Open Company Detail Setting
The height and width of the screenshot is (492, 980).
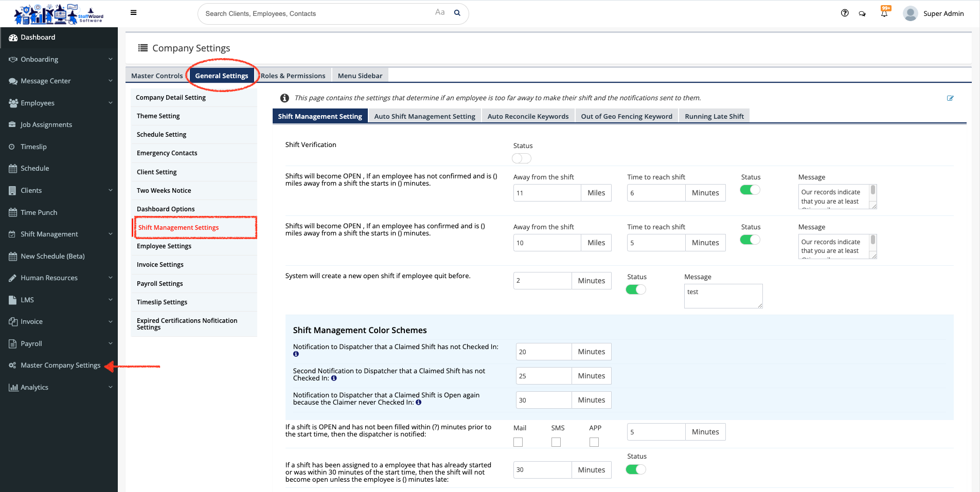pos(194,98)
